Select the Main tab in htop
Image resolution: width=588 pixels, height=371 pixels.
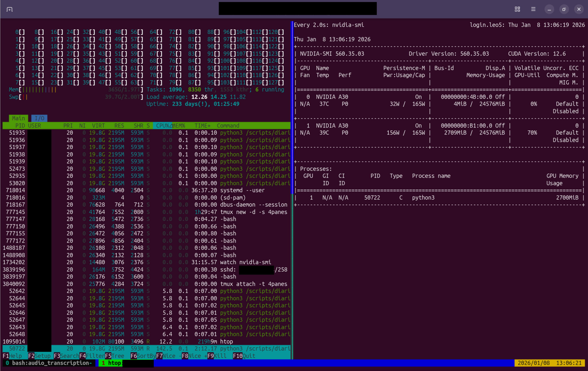click(x=18, y=118)
